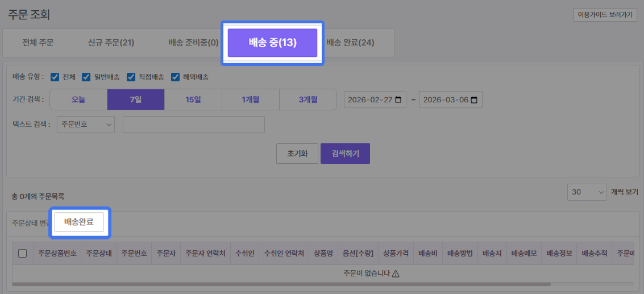Click the 배송완료 status change button

[x=79, y=222]
